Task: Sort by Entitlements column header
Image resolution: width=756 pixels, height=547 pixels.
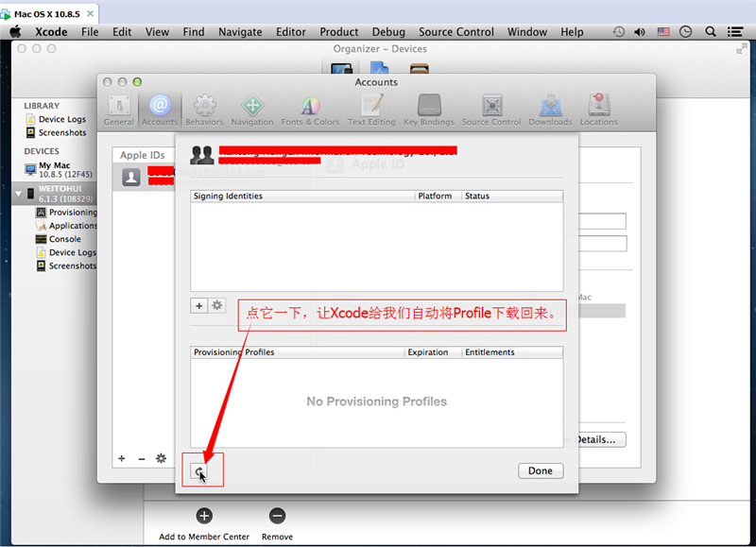Action: point(512,352)
